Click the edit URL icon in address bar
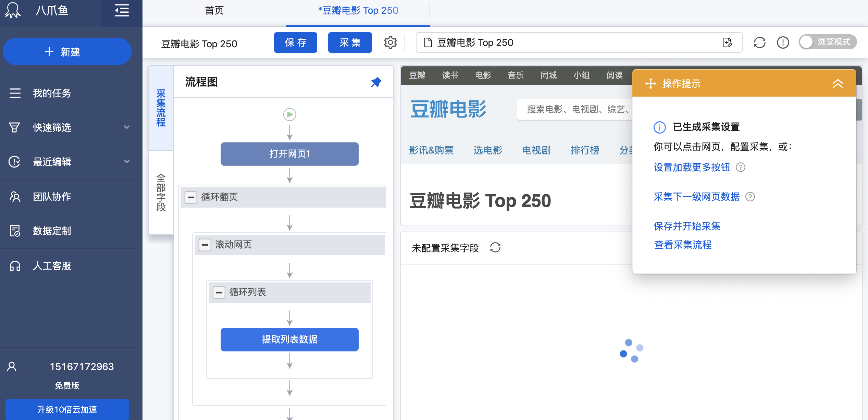This screenshot has height=420, width=868. 727,42
